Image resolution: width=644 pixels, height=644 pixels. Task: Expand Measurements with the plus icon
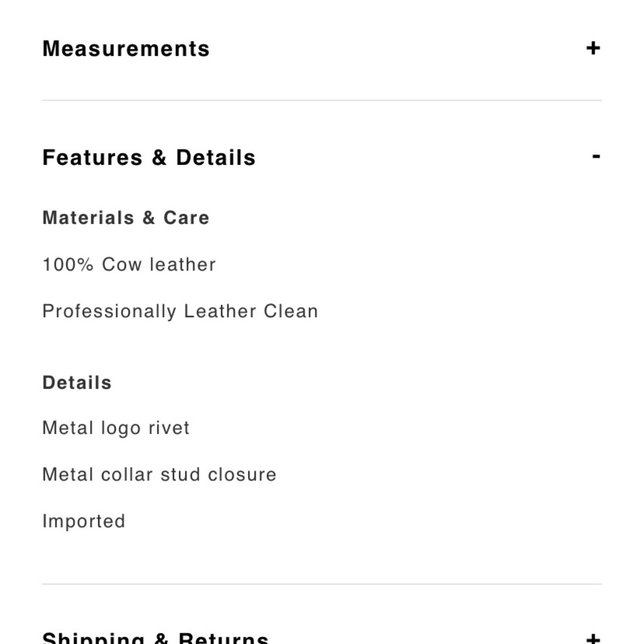pos(593,48)
